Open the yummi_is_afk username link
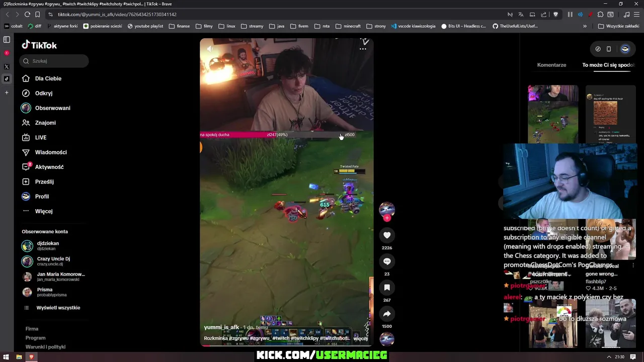Screen dimensions: 644x362 tap(221, 327)
